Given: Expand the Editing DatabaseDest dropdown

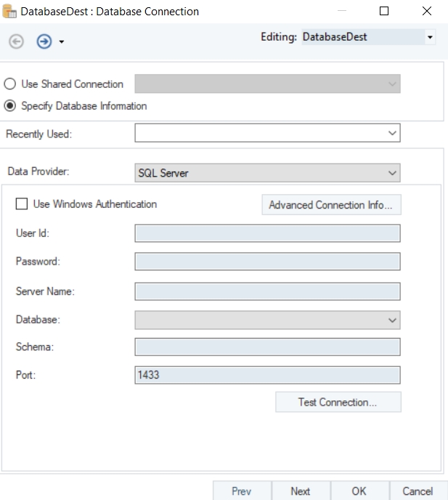Looking at the screenshot, I should click(x=430, y=37).
